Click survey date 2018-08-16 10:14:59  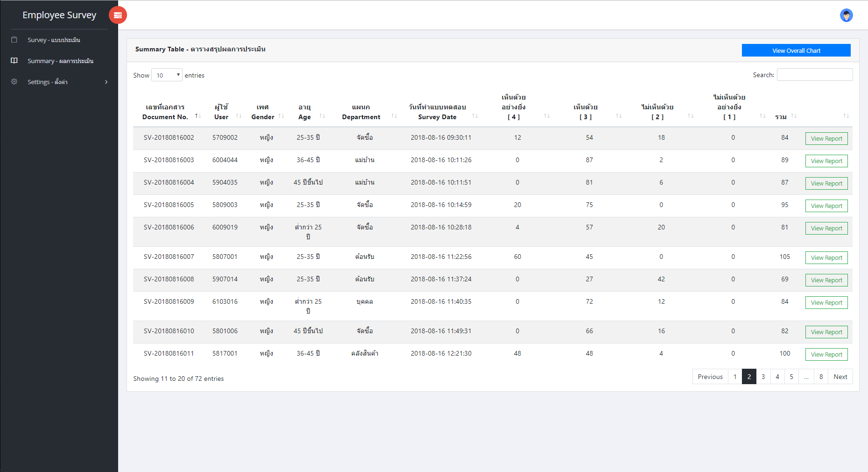pyautogui.click(x=441, y=205)
